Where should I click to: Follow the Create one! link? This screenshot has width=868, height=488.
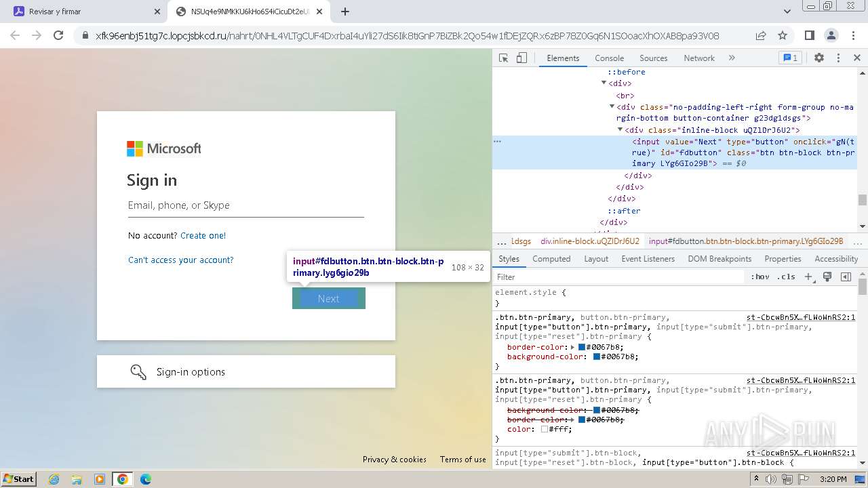203,236
